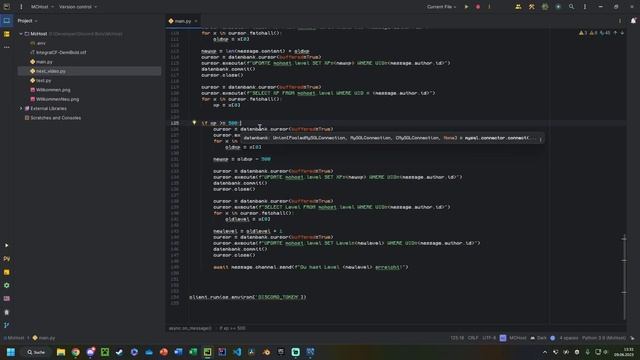The height and width of the screenshot is (360, 640).
Task: Select the .env file in project tree
Action: point(38,43)
